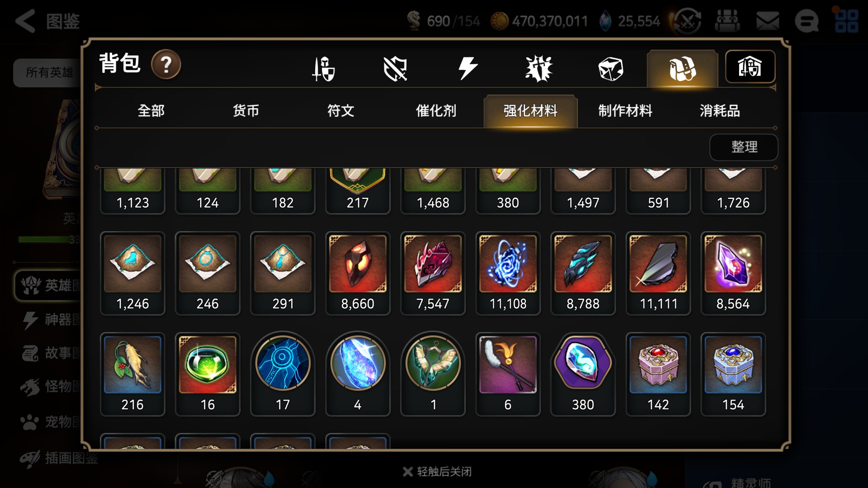The height and width of the screenshot is (488, 868).
Task: Select the sword and shield equipment category icon
Action: tap(323, 69)
